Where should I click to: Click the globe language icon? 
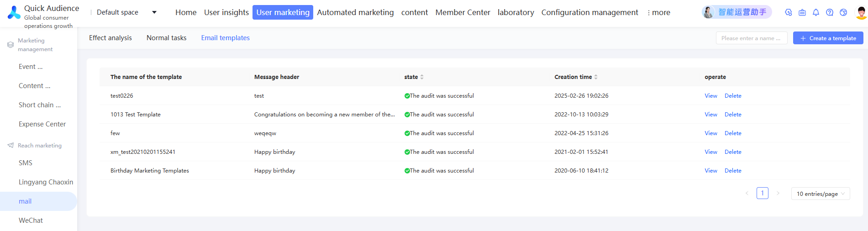(x=843, y=13)
